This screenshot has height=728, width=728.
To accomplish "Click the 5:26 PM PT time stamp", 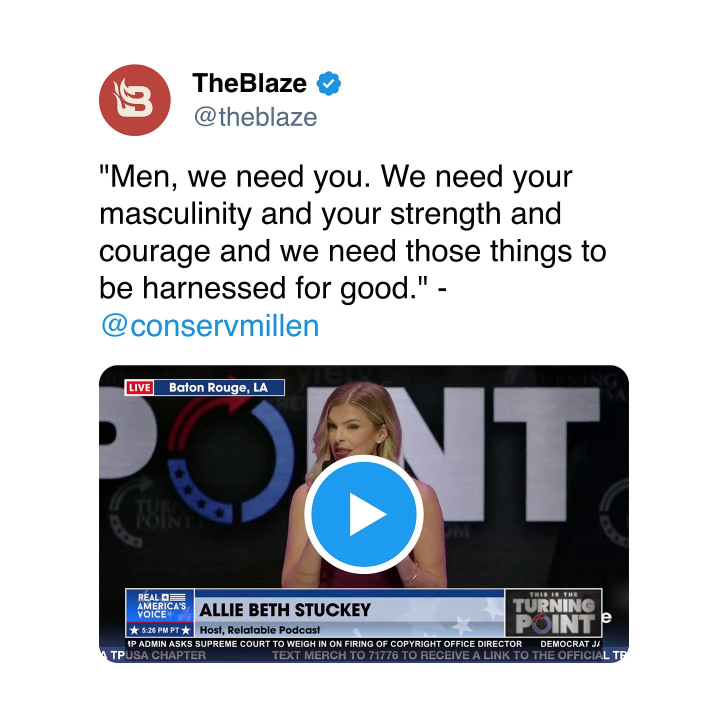I will [x=160, y=630].
